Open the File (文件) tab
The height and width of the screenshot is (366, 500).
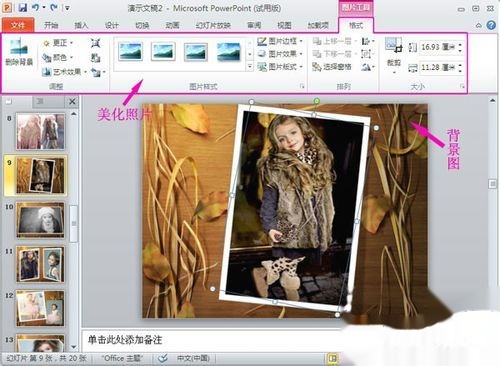pos(18,25)
